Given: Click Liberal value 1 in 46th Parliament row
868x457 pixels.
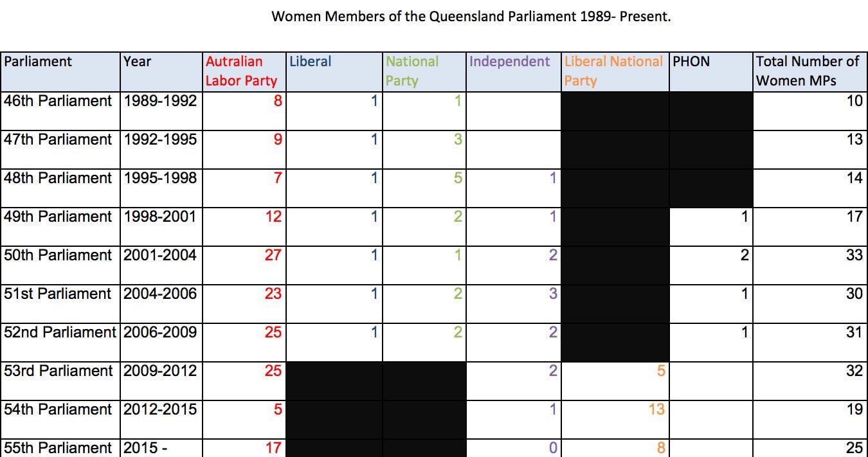Looking at the screenshot, I should point(374,101).
